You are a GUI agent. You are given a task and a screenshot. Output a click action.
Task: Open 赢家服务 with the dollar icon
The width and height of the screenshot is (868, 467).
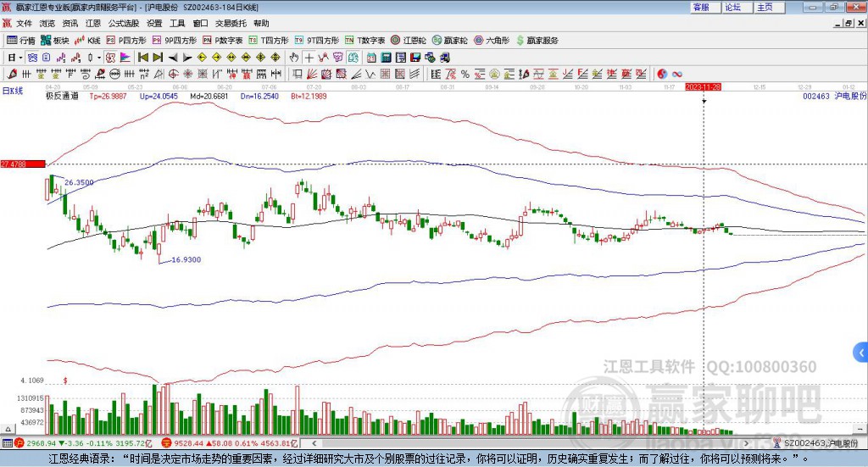537,41
